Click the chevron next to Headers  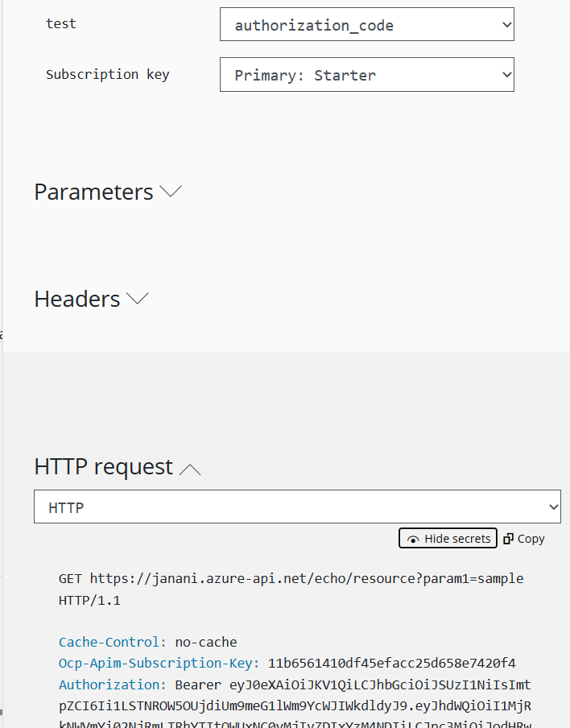click(137, 298)
